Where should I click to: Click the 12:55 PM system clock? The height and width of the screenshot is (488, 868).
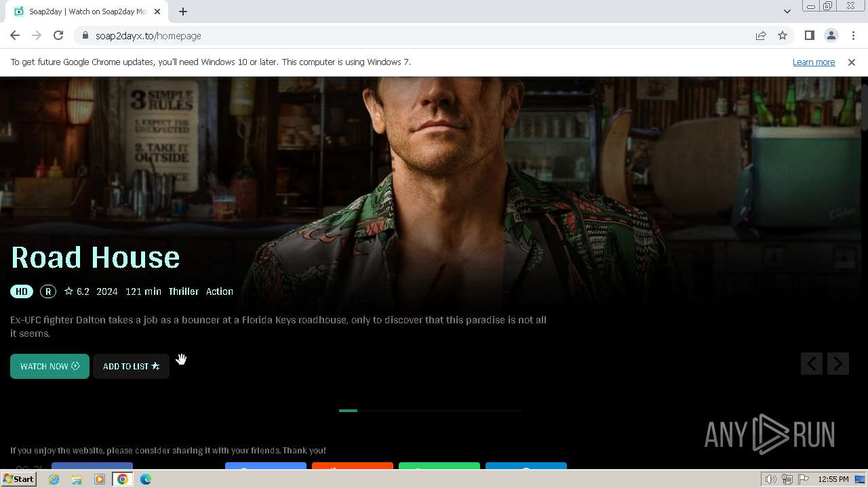click(833, 479)
